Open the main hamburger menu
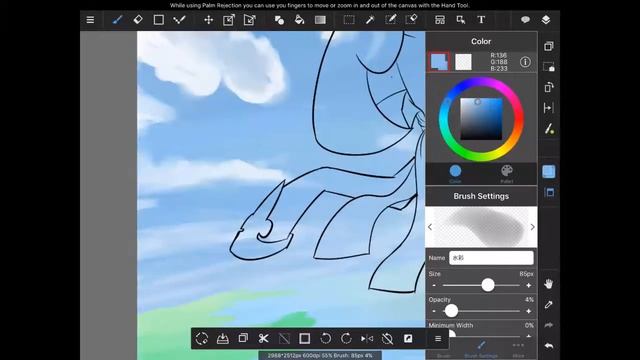Viewport: 640px width, 360px height. pos(90,20)
